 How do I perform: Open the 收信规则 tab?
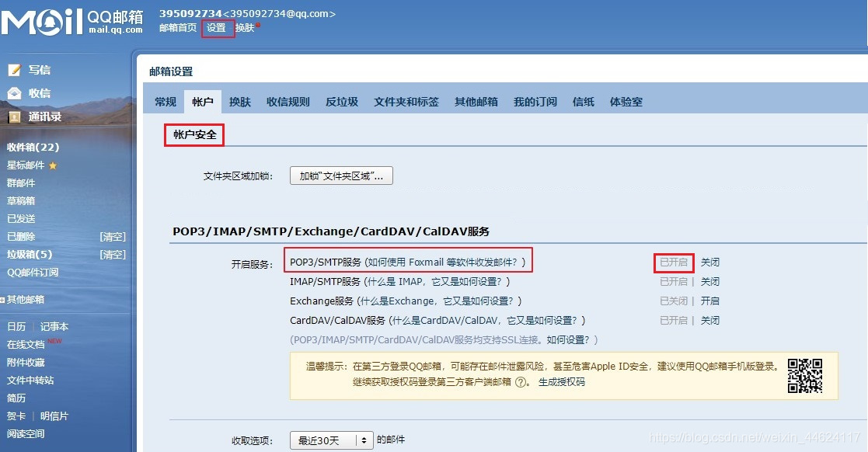tap(288, 102)
